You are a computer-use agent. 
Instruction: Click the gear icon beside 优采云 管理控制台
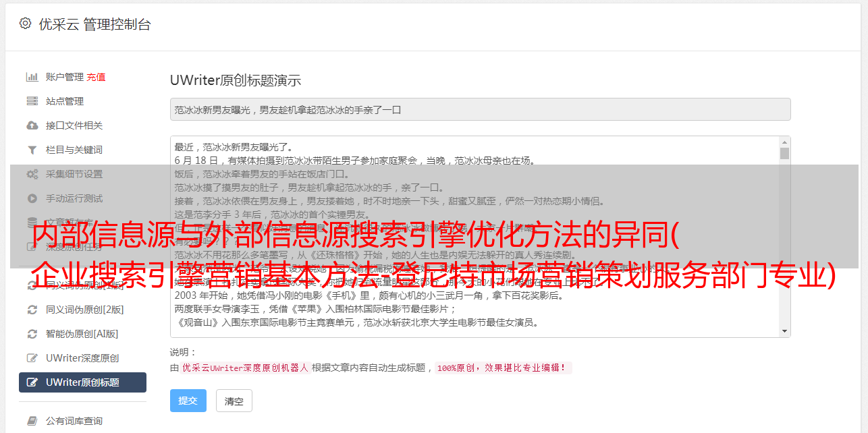click(25, 24)
